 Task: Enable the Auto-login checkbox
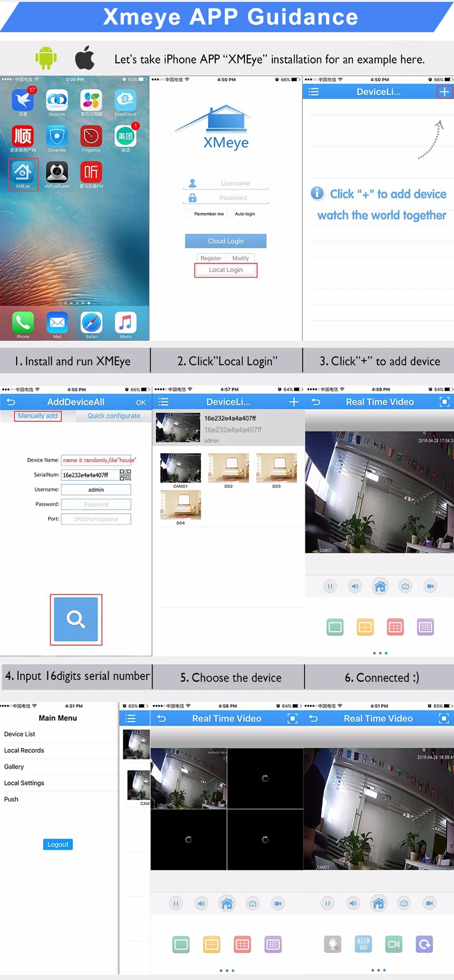[x=231, y=214]
